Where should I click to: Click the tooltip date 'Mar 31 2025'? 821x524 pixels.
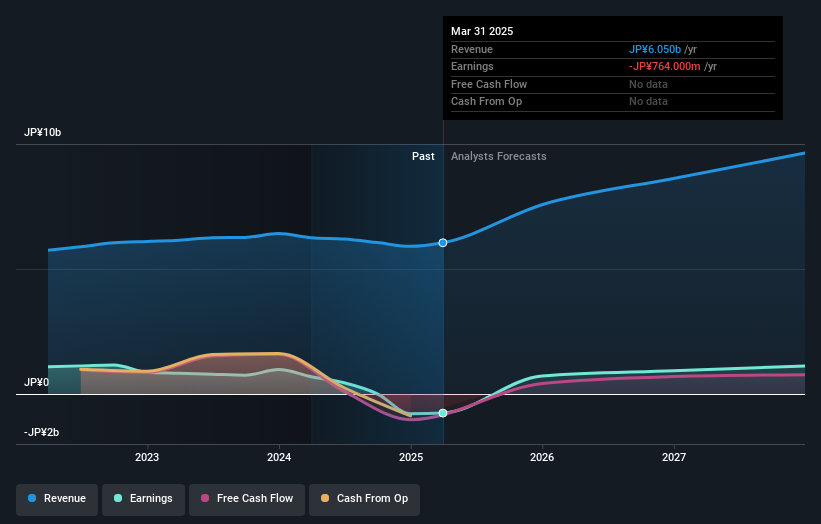pyautogui.click(x=482, y=31)
